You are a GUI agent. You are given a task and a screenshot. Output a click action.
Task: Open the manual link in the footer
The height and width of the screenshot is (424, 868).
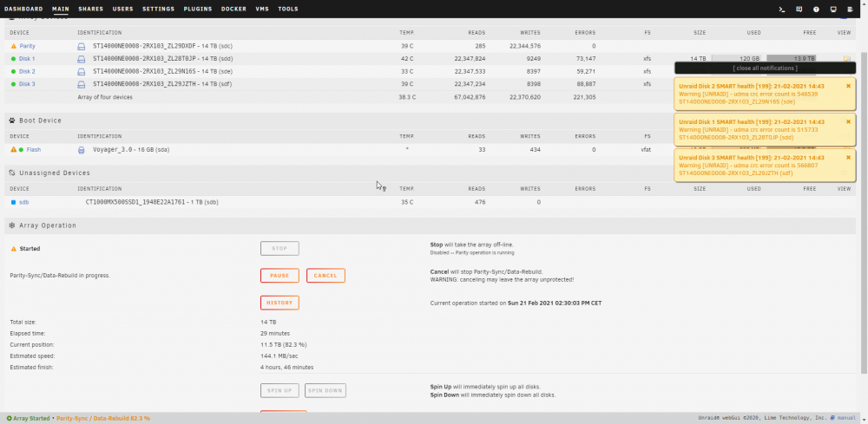tap(845, 419)
